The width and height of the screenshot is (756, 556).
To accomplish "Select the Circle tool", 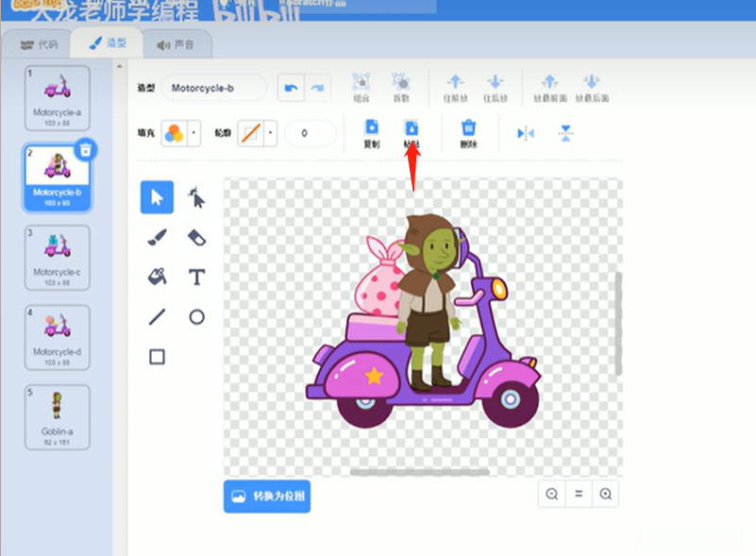I will point(196,317).
